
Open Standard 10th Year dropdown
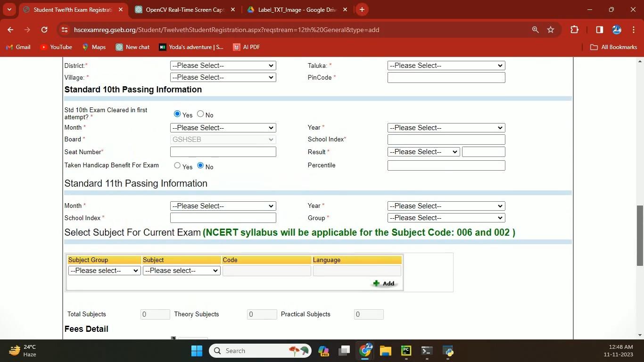pyautogui.click(x=446, y=128)
